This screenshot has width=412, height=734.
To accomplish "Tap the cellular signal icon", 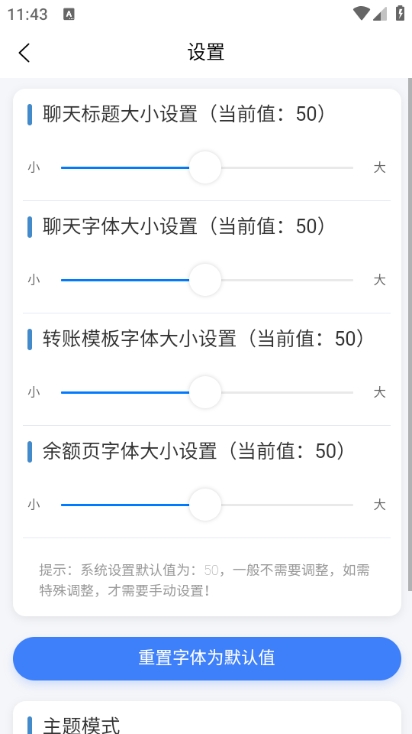I will pos(380,14).
